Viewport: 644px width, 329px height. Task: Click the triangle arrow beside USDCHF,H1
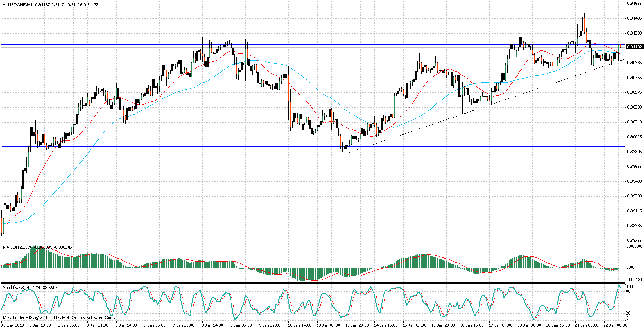click(x=4, y=4)
